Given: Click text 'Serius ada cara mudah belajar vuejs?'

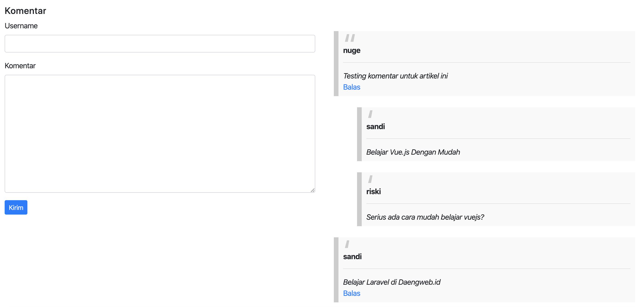Looking at the screenshot, I should tap(425, 217).
